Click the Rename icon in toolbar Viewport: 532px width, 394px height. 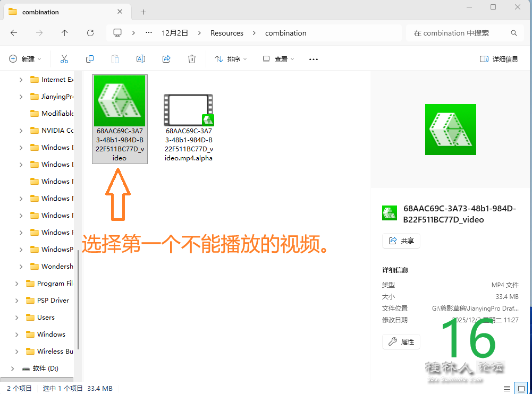[x=141, y=59]
